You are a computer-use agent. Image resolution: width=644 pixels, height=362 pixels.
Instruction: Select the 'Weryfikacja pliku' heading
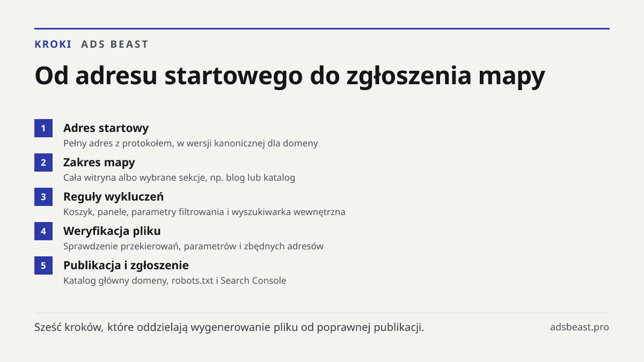click(112, 231)
